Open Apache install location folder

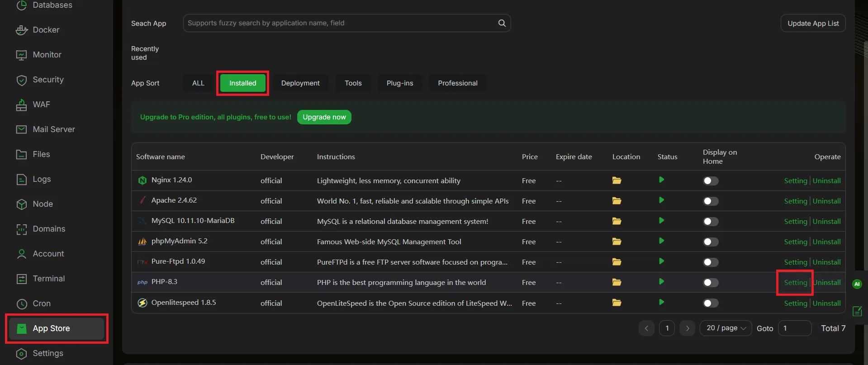pyautogui.click(x=617, y=201)
